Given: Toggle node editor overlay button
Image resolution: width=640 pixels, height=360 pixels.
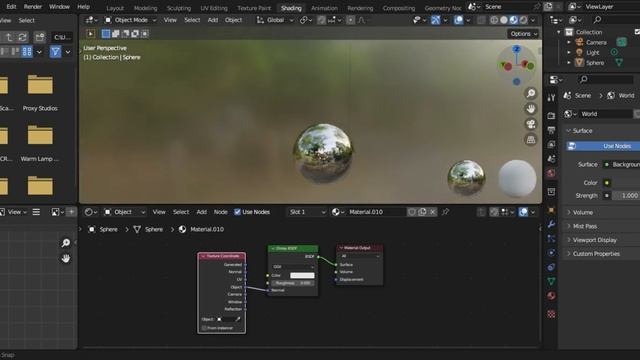Looking at the screenshot, I should pyautogui.click(x=523, y=212).
